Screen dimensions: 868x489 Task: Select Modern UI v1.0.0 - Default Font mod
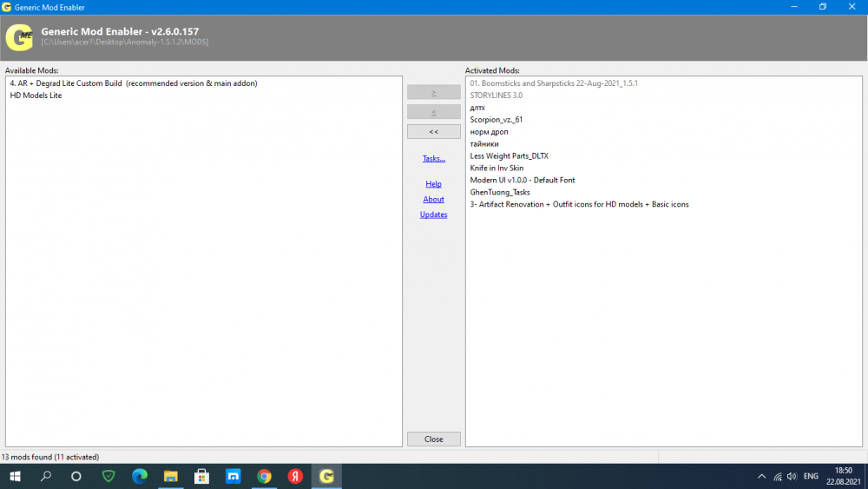point(523,181)
